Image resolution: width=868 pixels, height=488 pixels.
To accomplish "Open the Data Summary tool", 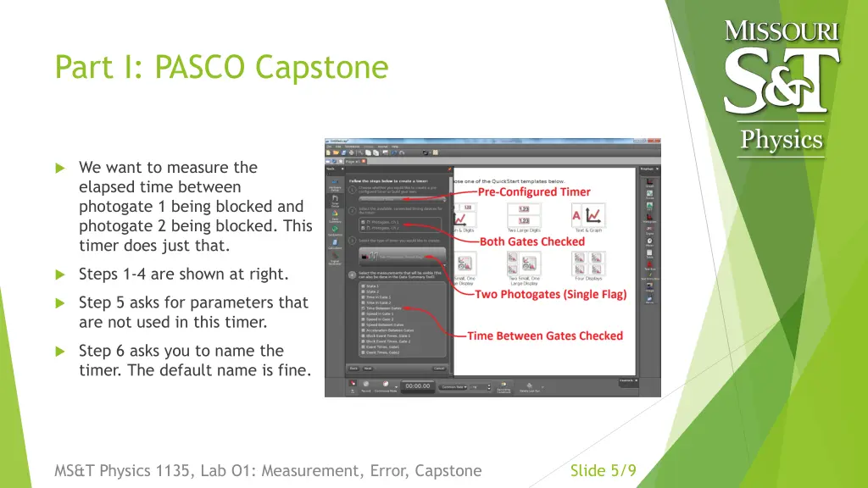I will coord(335,216).
